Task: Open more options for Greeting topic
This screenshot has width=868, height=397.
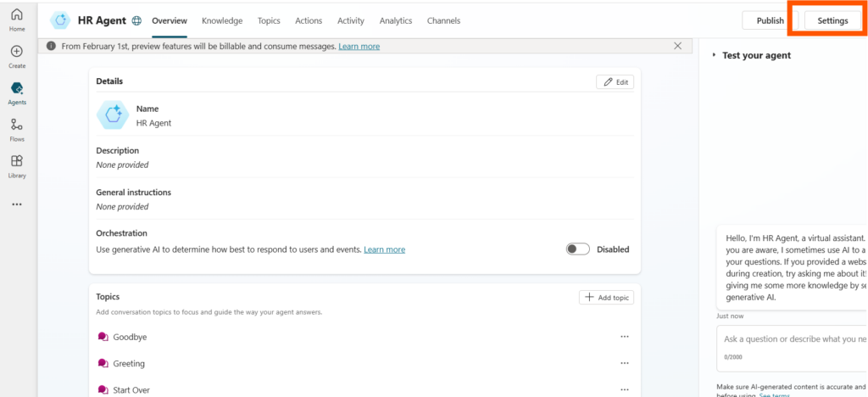Action: (625, 363)
